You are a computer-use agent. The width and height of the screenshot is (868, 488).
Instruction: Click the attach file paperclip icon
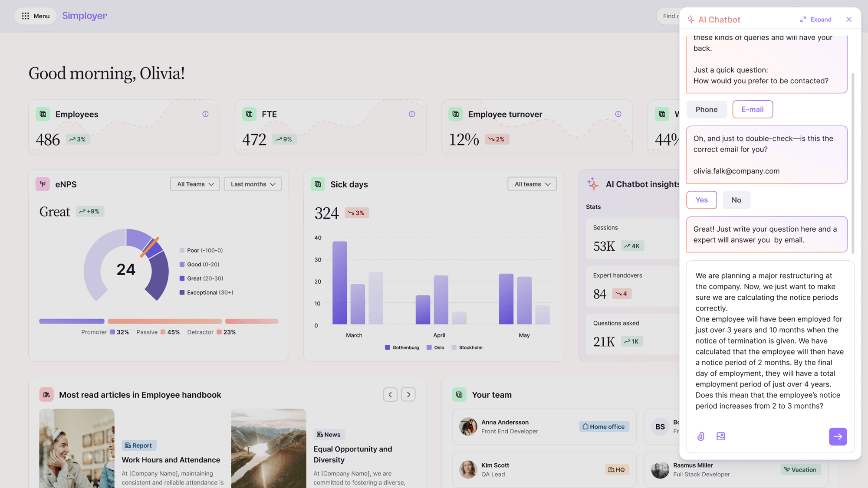701,436
